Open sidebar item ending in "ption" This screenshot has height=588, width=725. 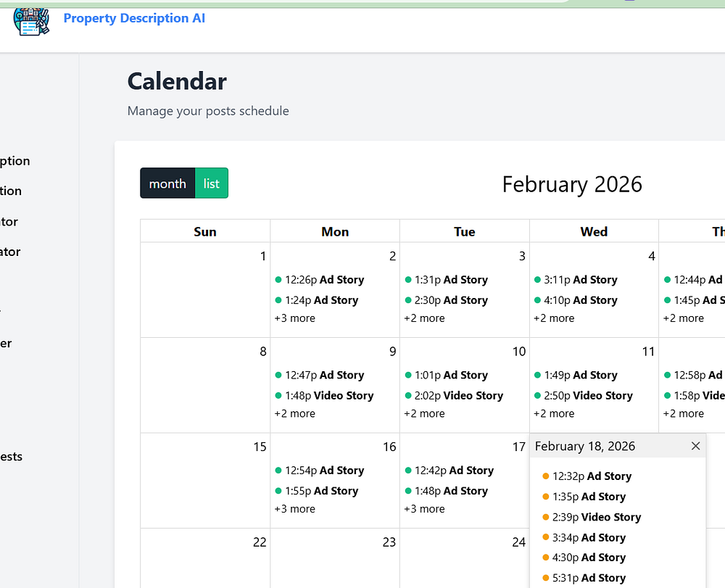[14, 161]
